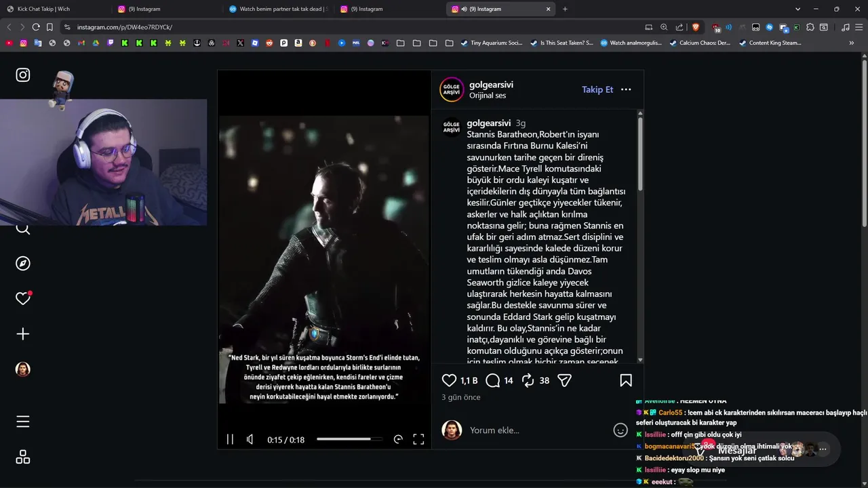
Task: Open 'Orijinal ses' audio link
Action: (488, 96)
